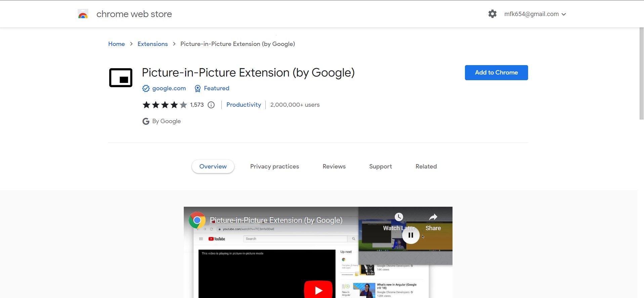Click the Picture-in-Picture Extension breadcrumb text
644x298 pixels.
(238, 44)
